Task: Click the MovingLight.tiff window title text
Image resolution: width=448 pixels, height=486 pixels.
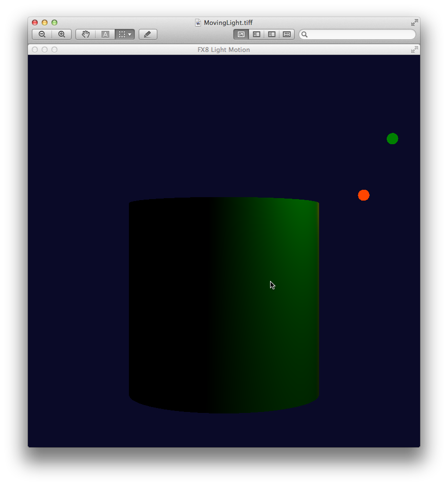Action: 228,23
